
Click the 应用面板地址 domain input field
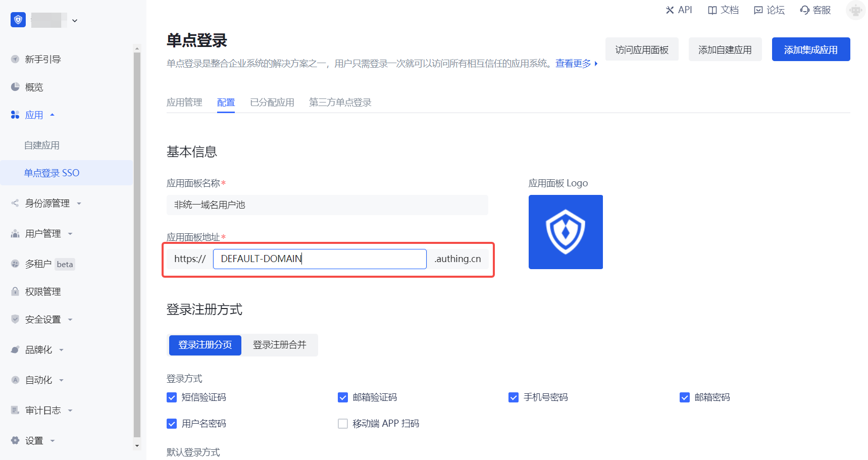[x=320, y=259]
